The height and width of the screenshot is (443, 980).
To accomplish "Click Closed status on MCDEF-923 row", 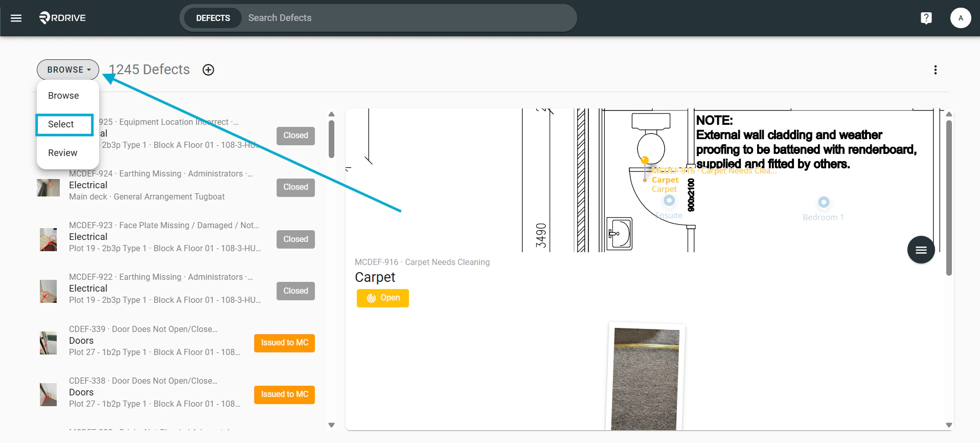I will click(295, 239).
